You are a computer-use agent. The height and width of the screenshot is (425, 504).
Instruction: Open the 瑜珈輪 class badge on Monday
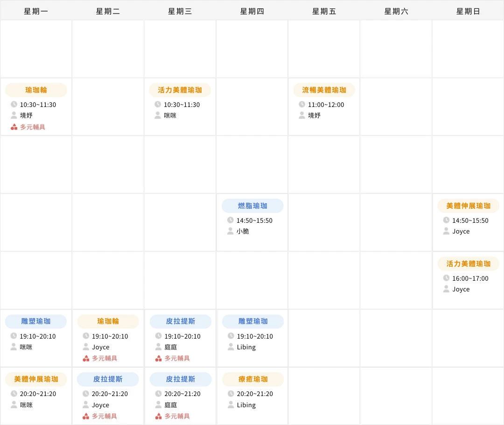point(36,90)
